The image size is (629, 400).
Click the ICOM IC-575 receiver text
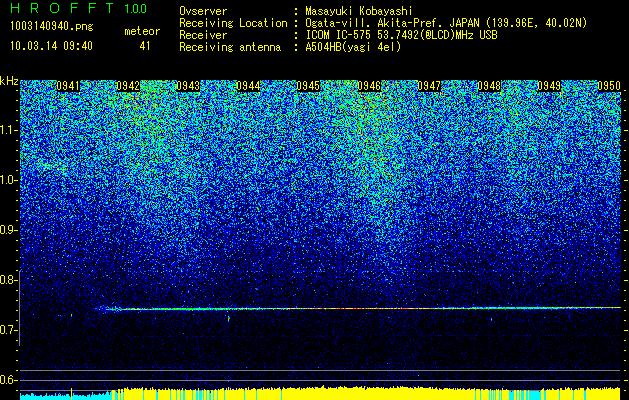[401, 35]
